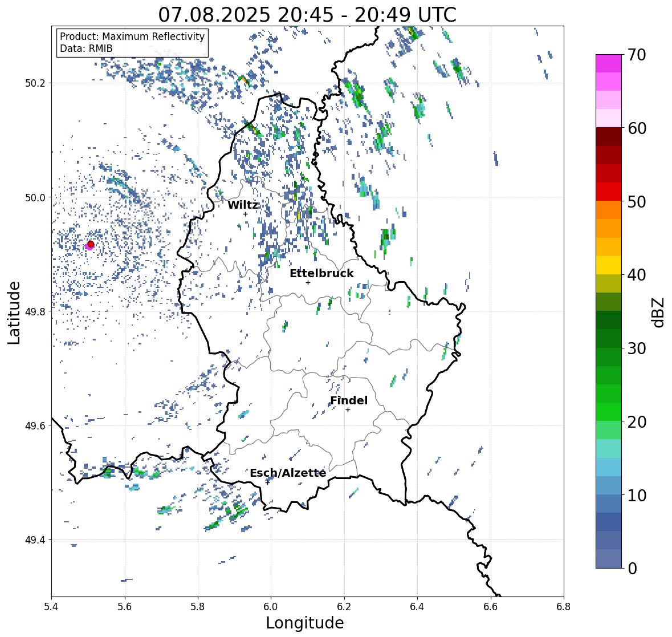The width and height of the screenshot is (672, 637).
Task: Click the longitude tick 6.4
Action: pyautogui.click(x=417, y=607)
